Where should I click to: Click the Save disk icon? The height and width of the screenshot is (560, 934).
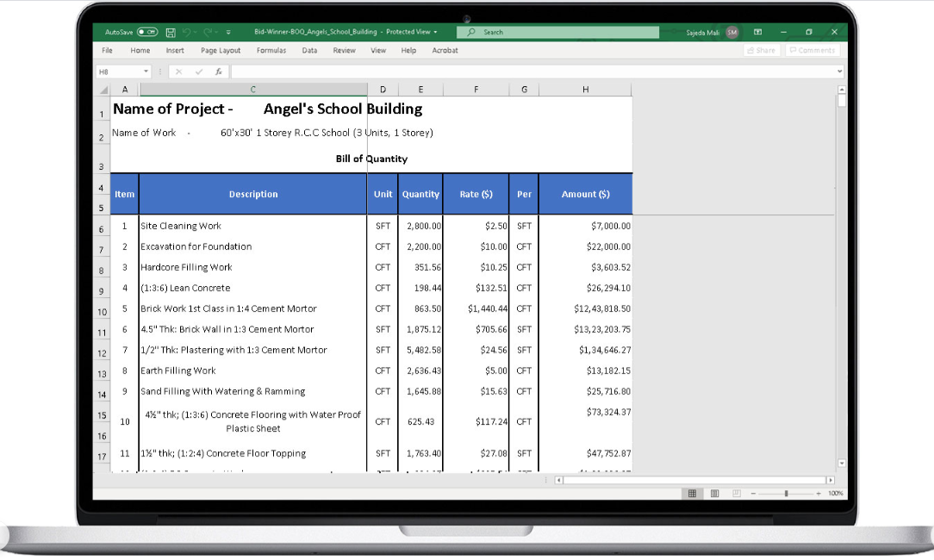pyautogui.click(x=171, y=32)
